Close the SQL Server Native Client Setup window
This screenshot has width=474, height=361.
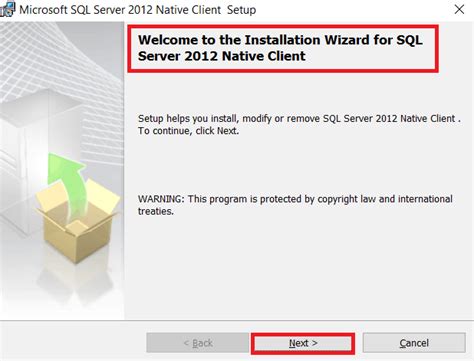459,9
